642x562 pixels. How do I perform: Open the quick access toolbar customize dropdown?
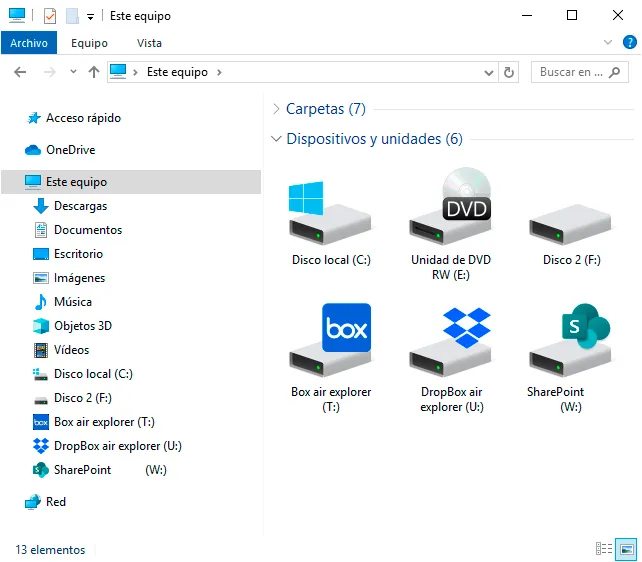[90, 17]
